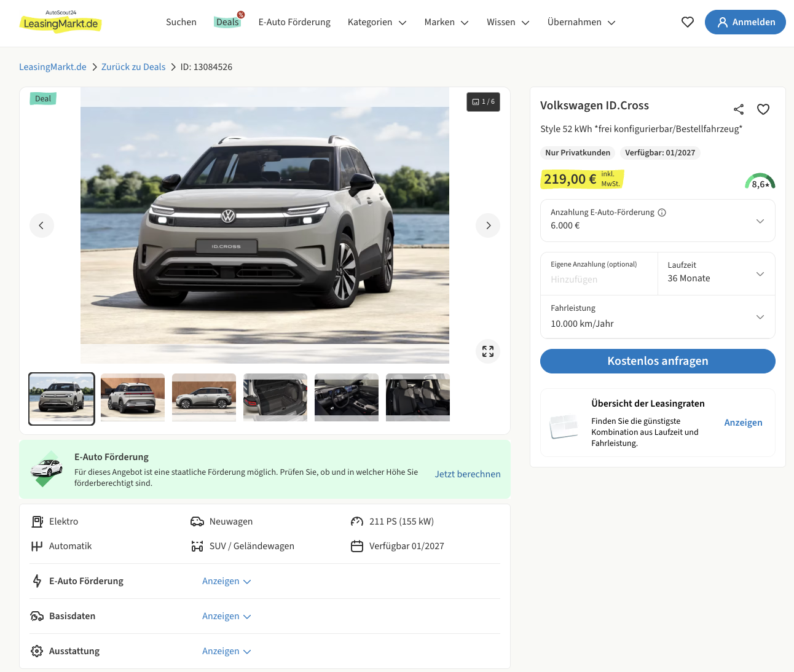Expand the Kategorien menu

point(377,22)
